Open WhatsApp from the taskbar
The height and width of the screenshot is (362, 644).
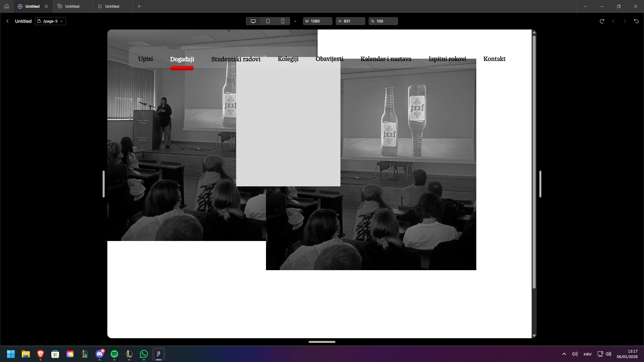tap(144, 354)
